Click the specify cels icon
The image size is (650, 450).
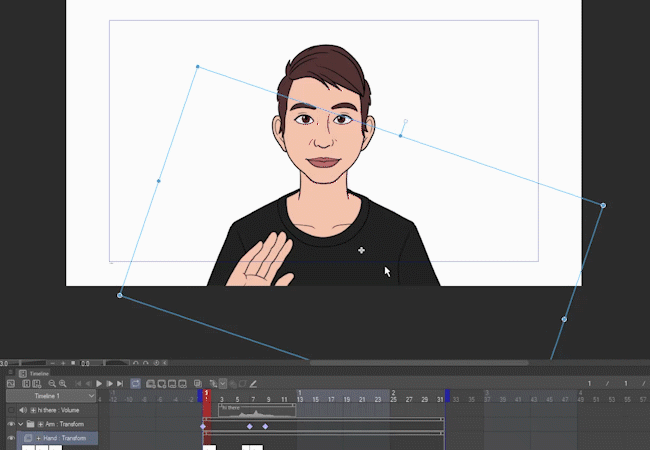pyautogui.click(x=172, y=384)
